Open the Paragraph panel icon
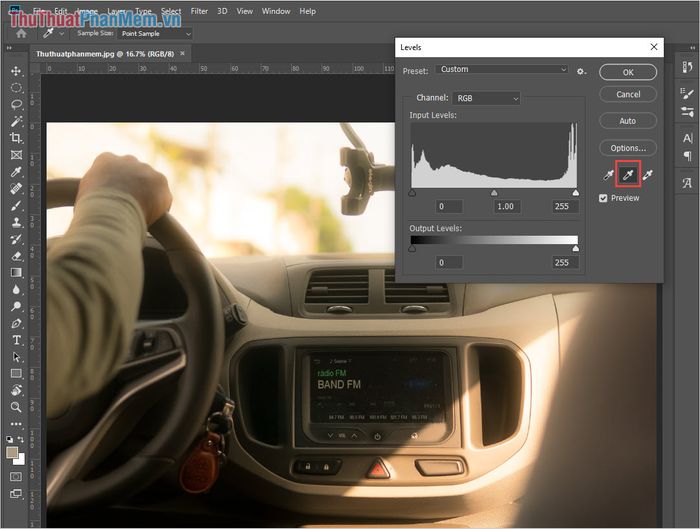This screenshot has height=529, width=700. pos(688,156)
